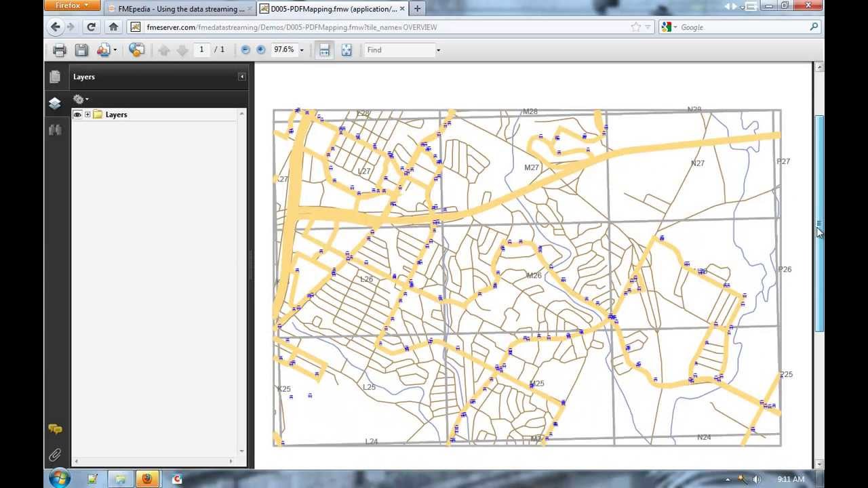Zoom out with the minus button
This screenshot has height=488, width=868.
(245, 50)
